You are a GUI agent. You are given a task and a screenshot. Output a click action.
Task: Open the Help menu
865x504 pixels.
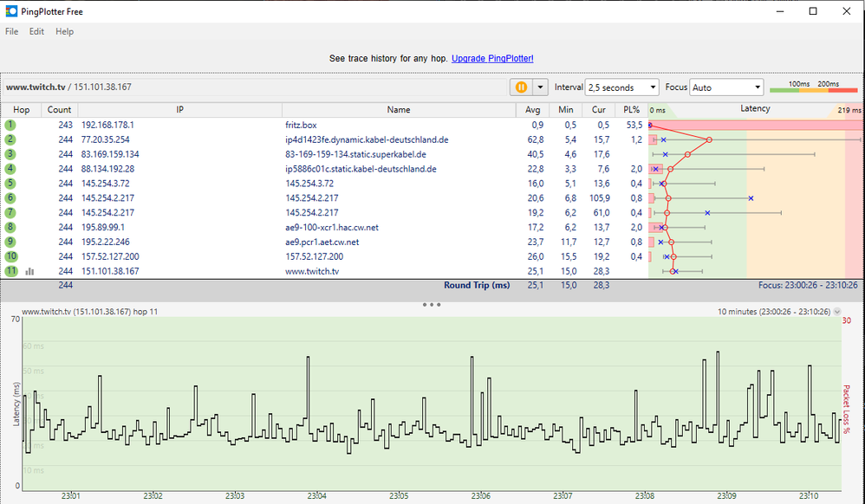64,31
